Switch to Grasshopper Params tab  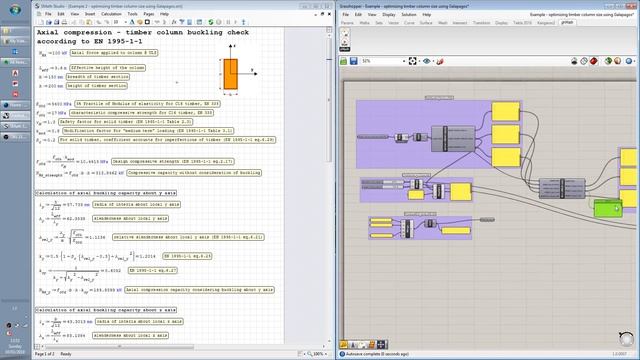tap(347, 23)
